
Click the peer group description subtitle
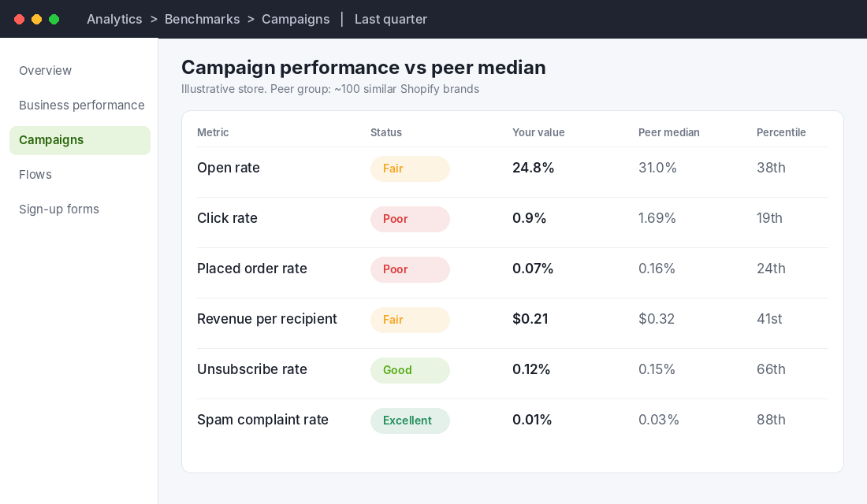(x=330, y=90)
